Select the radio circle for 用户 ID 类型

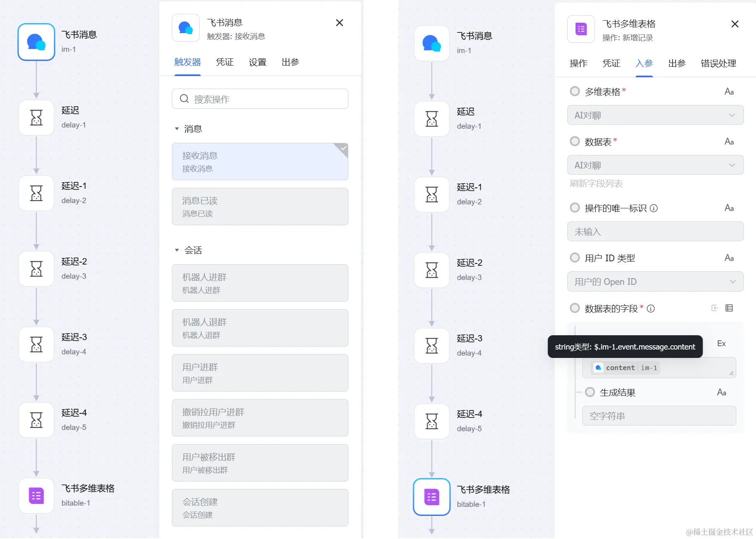pyautogui.click(x=575, y=258)
